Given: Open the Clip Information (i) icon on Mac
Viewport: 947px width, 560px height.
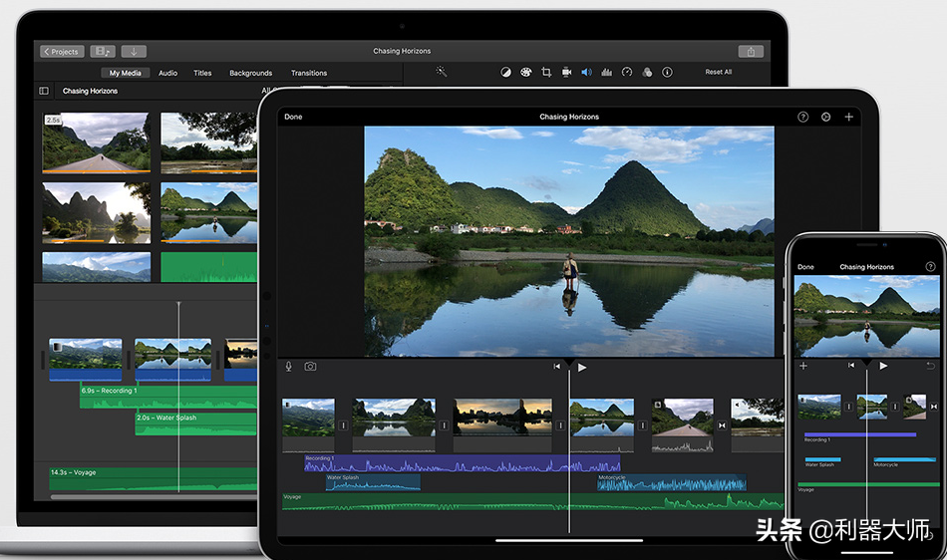Looking at the screenshot, I should (x=667, y=72).
